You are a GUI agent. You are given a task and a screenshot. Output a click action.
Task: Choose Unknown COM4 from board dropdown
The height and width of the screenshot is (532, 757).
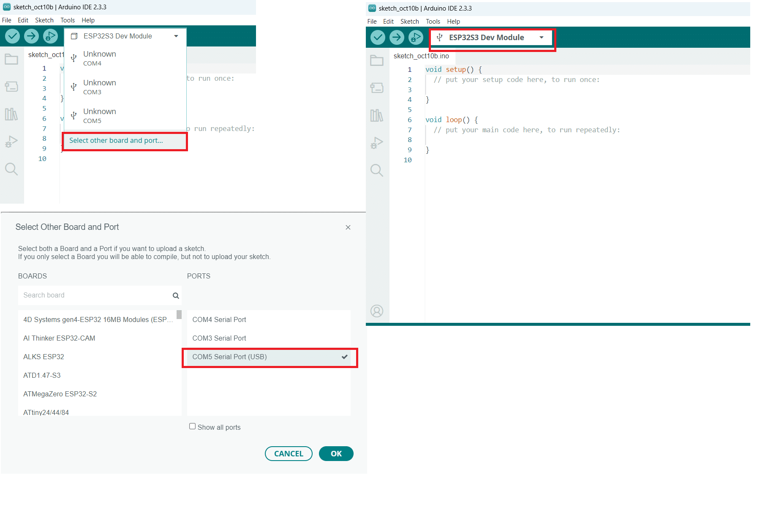coord(125,58)
